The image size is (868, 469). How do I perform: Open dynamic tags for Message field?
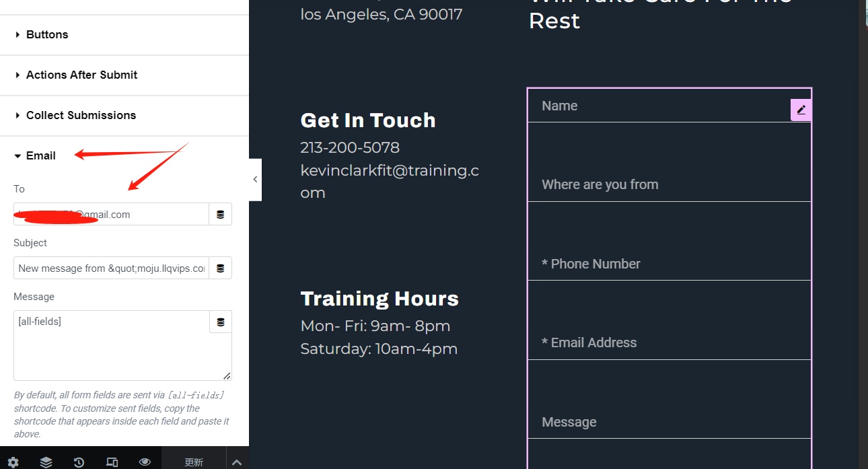point(221,322)
